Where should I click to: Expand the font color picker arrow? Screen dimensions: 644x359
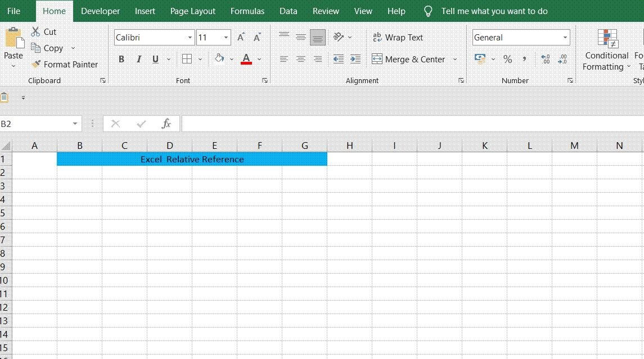[259, 59]
